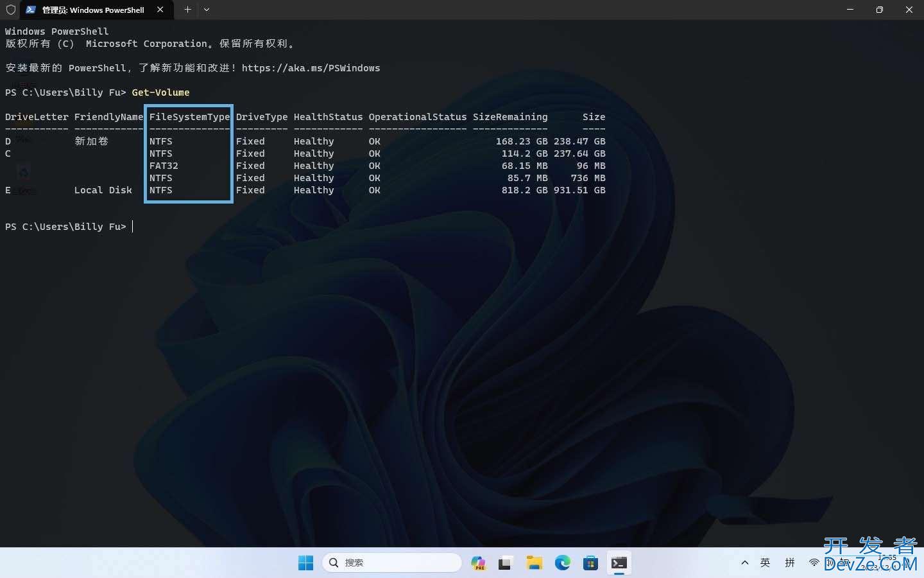Click the 931.51 GB size value

click(x=579, y=190)
